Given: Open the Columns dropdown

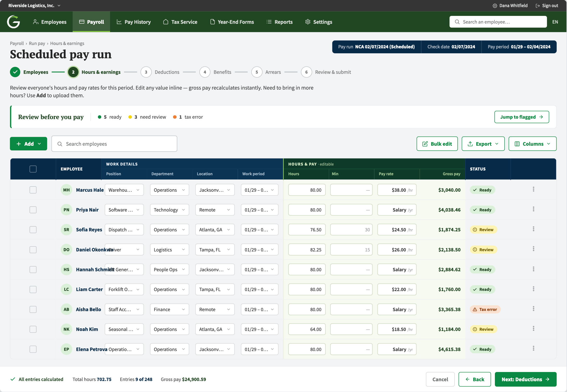Looking at the screenshot, I should coord(532,144).
